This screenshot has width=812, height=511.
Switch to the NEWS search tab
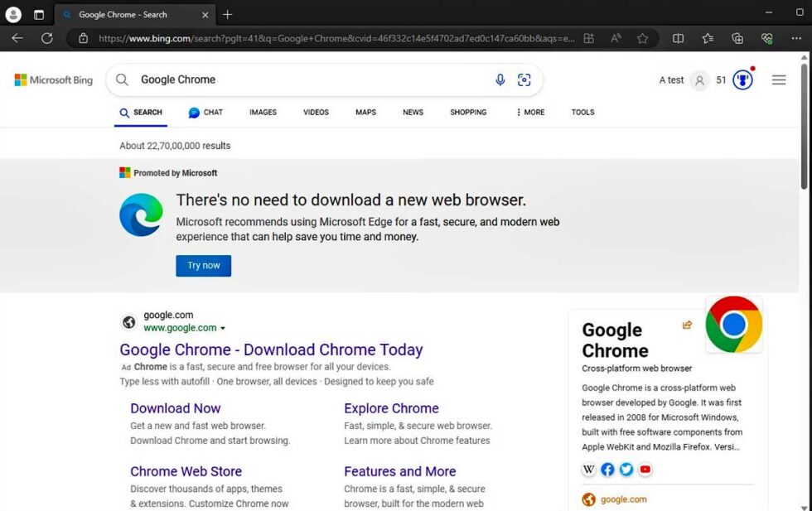413,112
